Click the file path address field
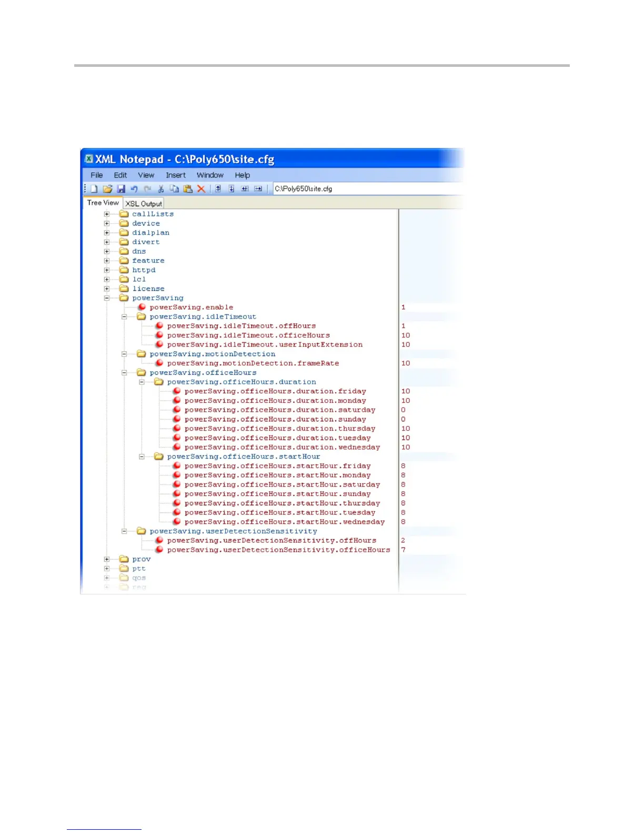This screenshot has height=834, width=644. pyautogui.click(x=368, y=188)
